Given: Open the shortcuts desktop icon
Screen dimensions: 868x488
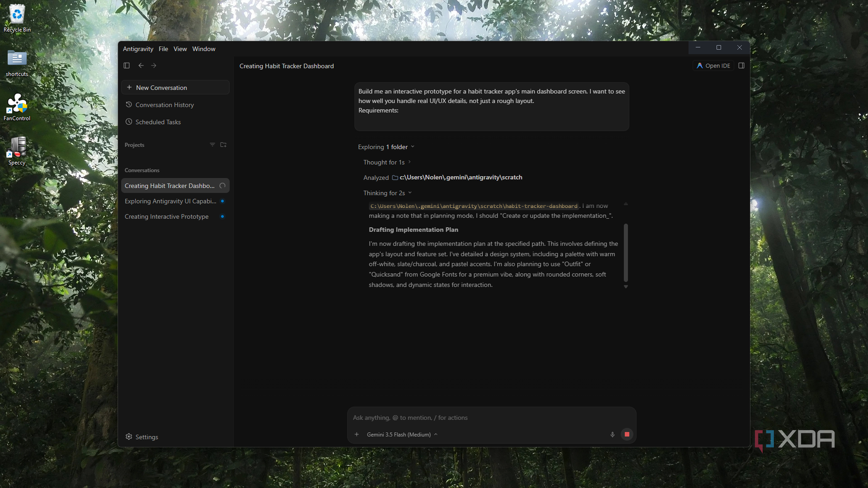Looking at the screenshot, I should click(x=17, y=63).
